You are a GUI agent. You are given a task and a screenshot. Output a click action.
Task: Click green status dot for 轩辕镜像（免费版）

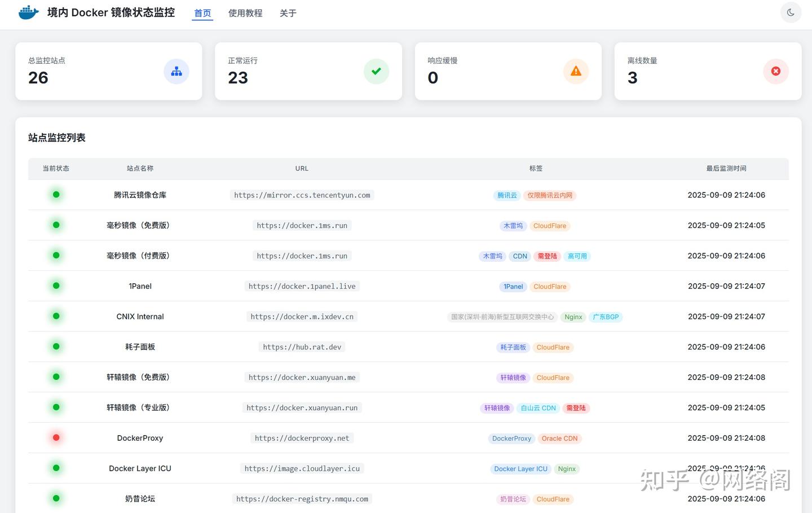coord(56,377)
